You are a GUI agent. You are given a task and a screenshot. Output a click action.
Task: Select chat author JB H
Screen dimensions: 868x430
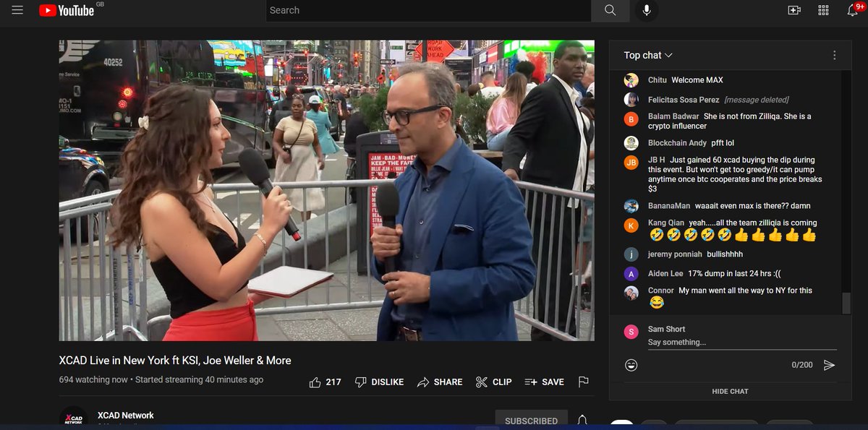[657, 160]
